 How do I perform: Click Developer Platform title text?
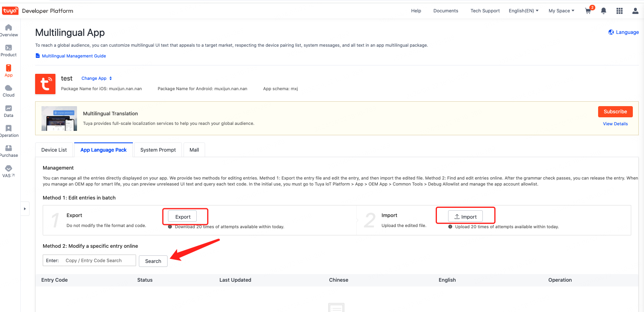click(47, 11)
